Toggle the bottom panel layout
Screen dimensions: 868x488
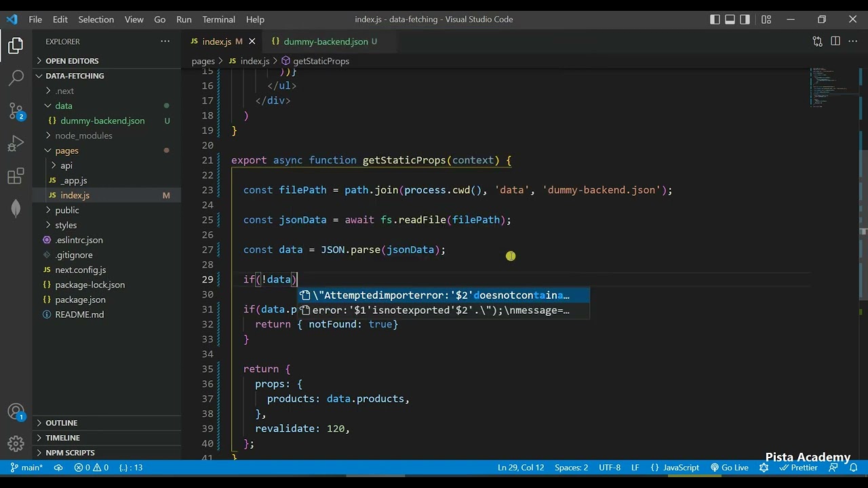pos(730,20)
